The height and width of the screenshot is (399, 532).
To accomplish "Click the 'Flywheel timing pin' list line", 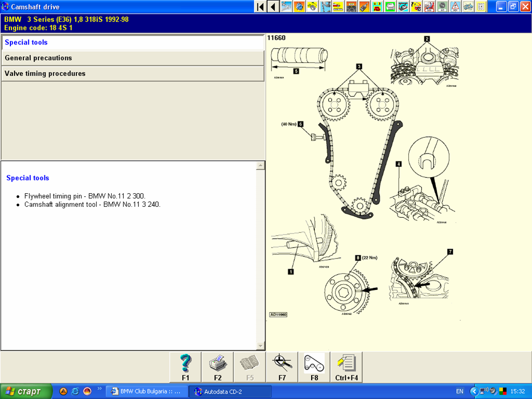I will pos(85,196).
